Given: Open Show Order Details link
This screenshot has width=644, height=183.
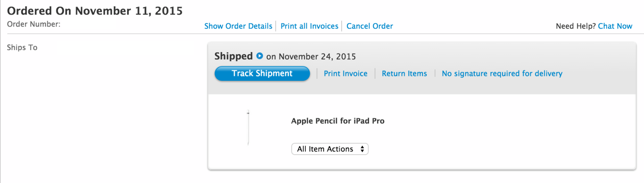Looking at the screenshot, I should point(238,26).
